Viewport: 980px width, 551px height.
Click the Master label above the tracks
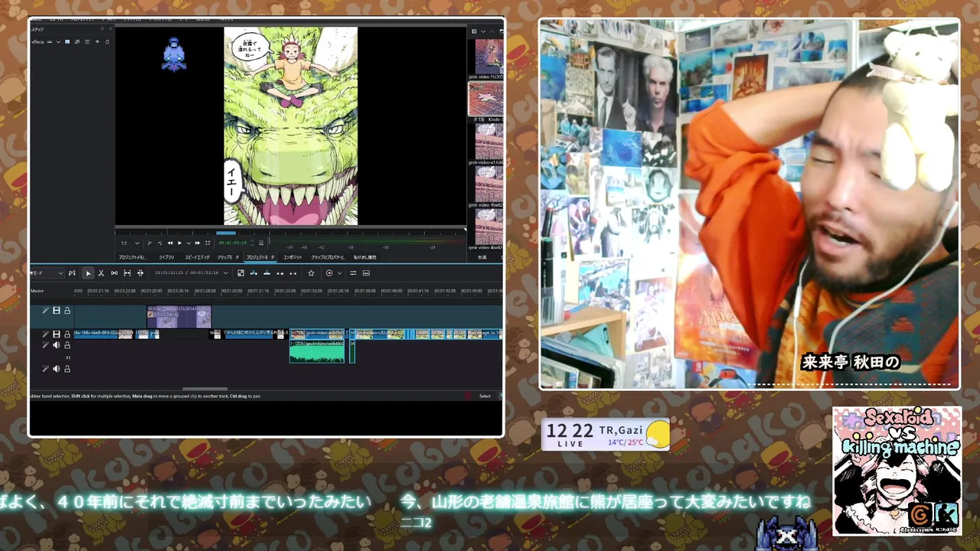click(38, 291)
